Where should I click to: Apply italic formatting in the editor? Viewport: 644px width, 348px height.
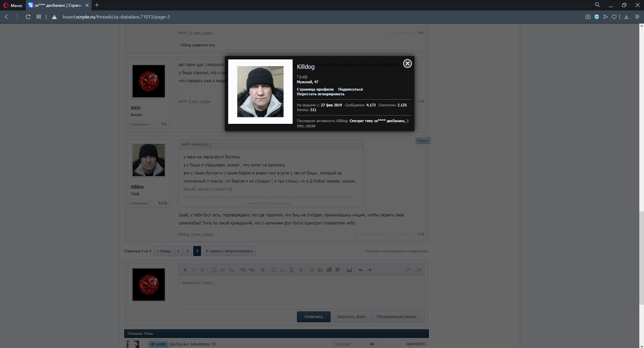click(193, 269)
